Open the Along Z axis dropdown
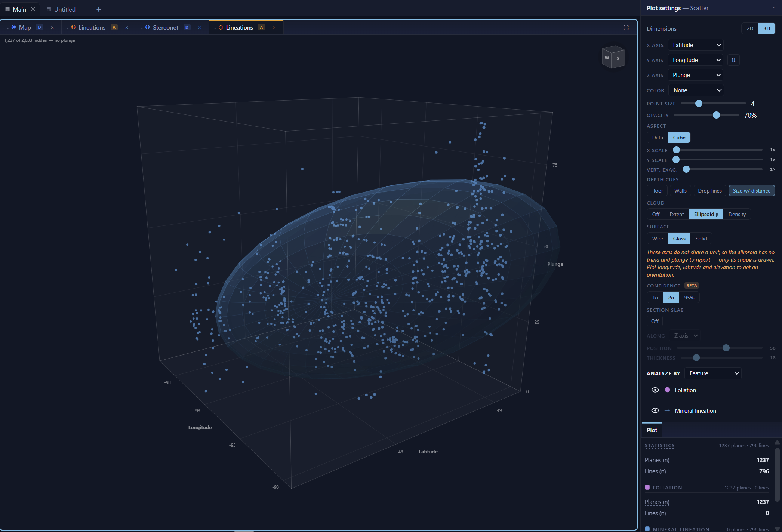This screenshot has height=532, width=782. click(x=686, y=336)
